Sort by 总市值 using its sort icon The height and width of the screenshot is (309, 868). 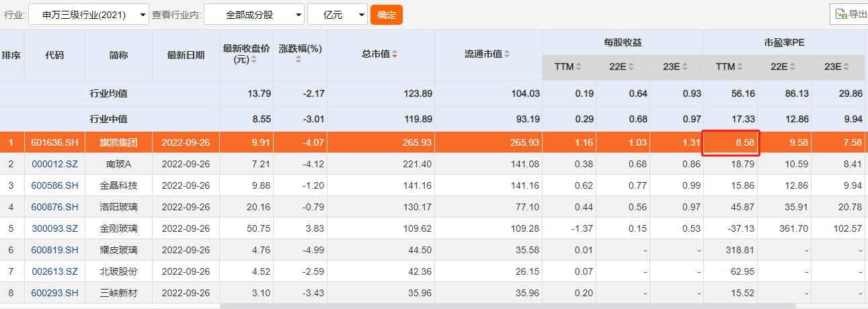395,54
